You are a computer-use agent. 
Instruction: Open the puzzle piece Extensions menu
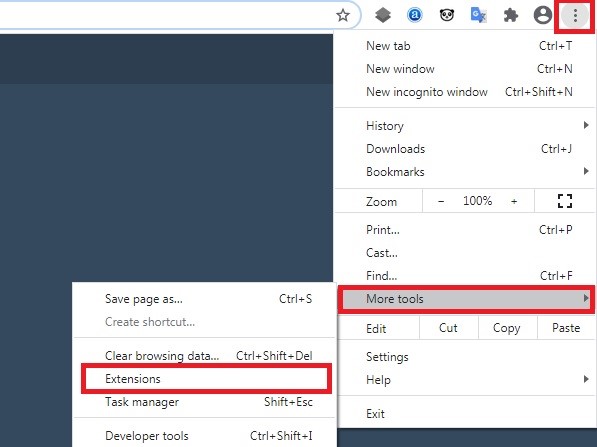pos(511,15)
